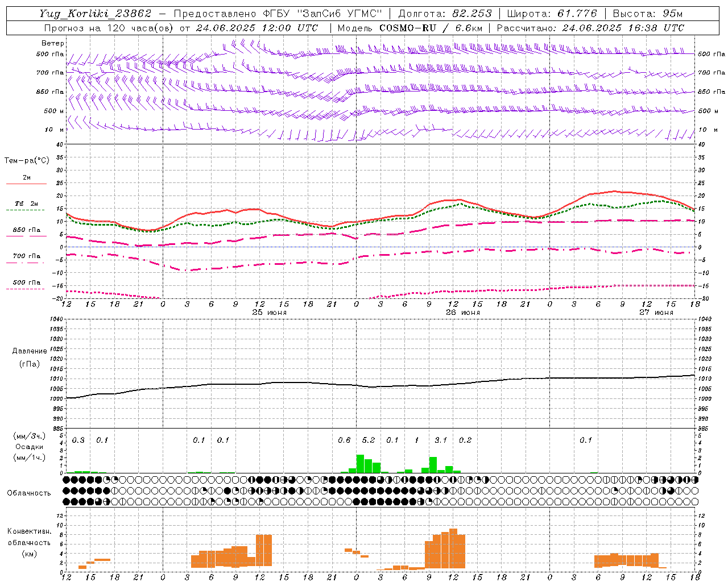Select the model label COSMO-RU / 6.6км
This screenshot has height=582, width=728.
431,28
